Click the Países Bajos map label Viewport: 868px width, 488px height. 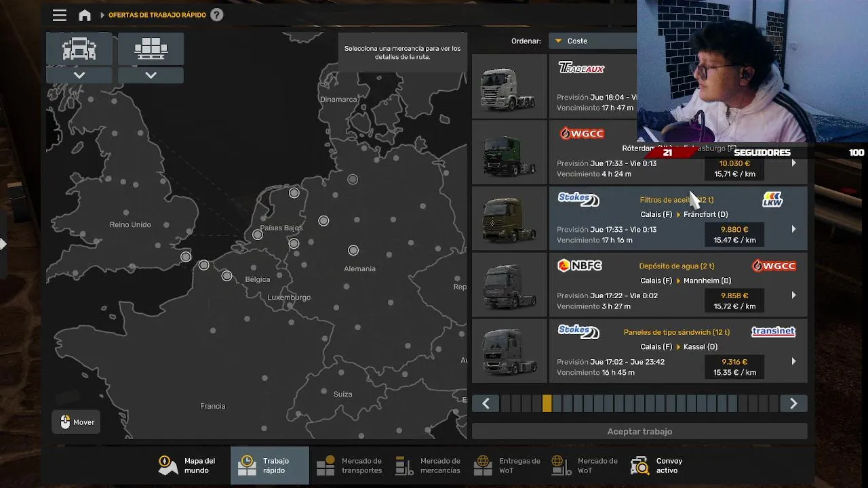(281, 228)
